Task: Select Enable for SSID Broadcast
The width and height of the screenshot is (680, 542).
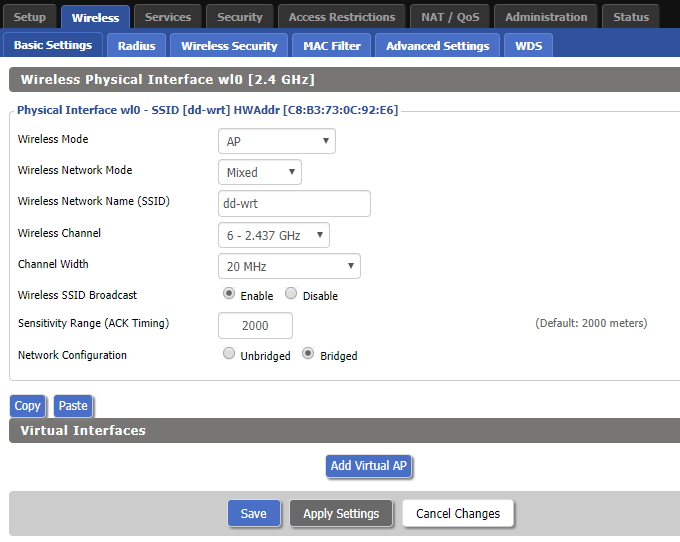Action: pyautogui.click(x=229, y=294)
